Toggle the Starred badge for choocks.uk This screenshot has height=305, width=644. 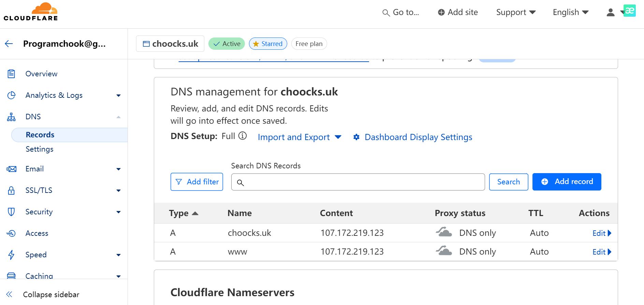coord(268,44)
